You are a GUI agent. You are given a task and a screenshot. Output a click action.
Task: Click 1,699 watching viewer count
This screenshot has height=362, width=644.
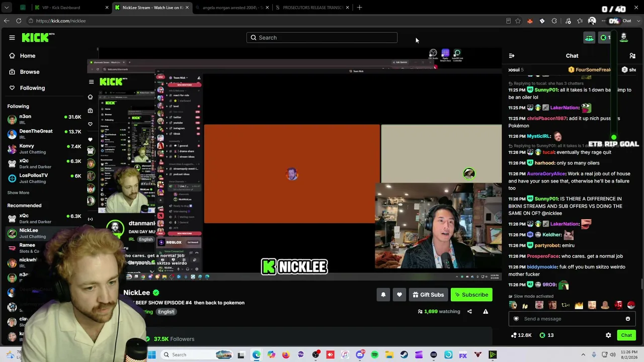pyautogui.click(x=439, y=312)
